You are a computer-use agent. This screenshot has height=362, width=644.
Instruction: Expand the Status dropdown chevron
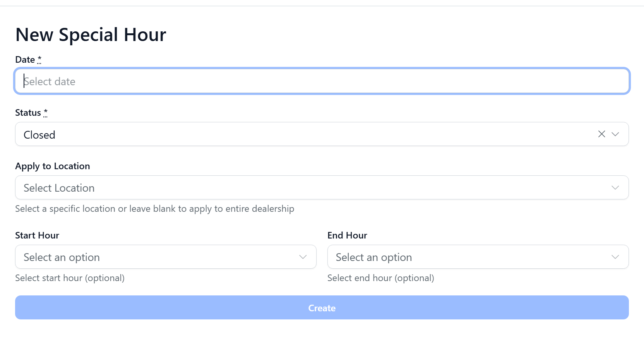coord(615,134)
